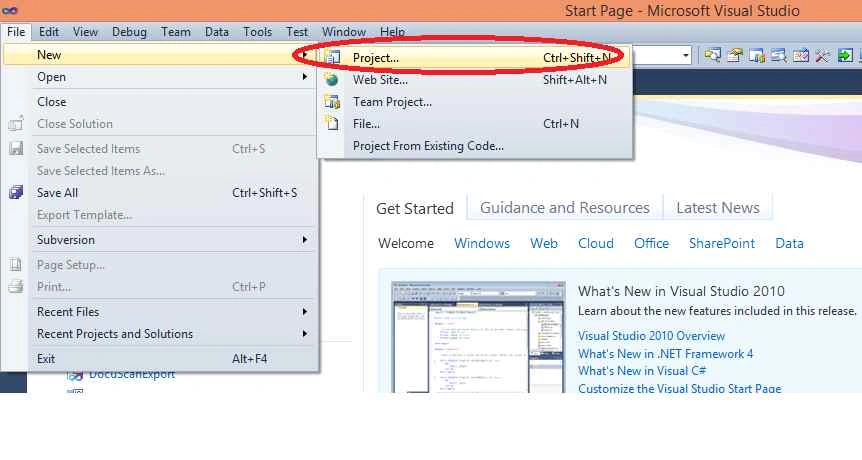The height and width of the screenshot is (460, 862).
Task: Choose File... in New submenu
Action: click(x=474, y=124)
